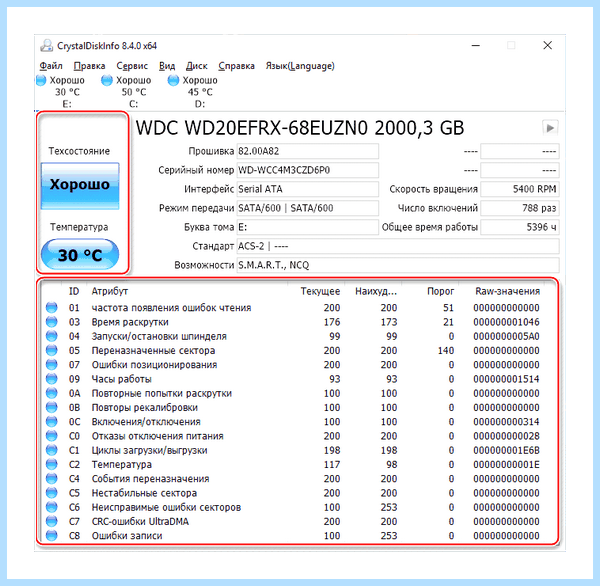Open the Сервис menu
Image resolution: width=600 pixels, height=586 pixels.
[132, 66]
